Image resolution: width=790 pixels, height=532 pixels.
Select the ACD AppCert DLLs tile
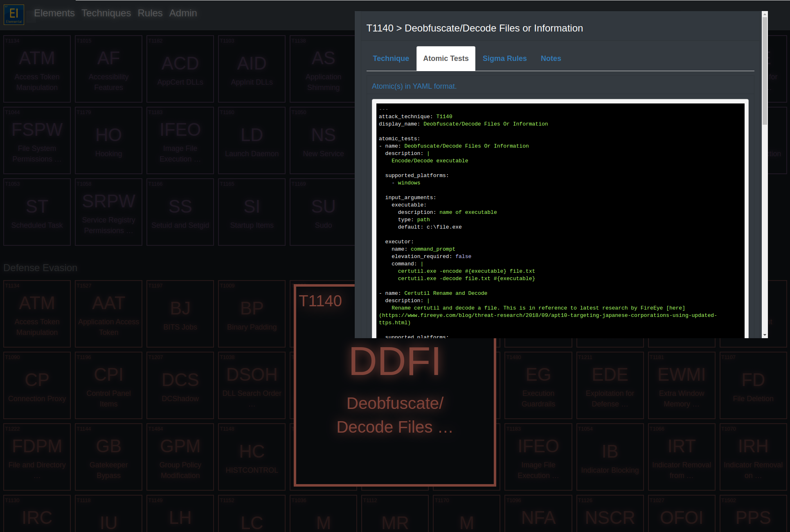(180, 69)
